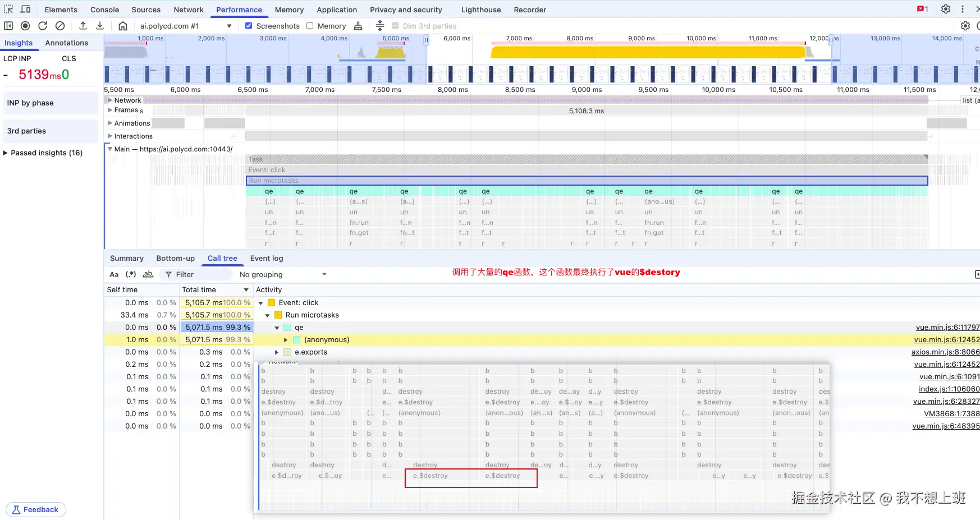
Task: Open the ai.polycd.com #1 recording dropdown
Action: (x=185, y=26)
